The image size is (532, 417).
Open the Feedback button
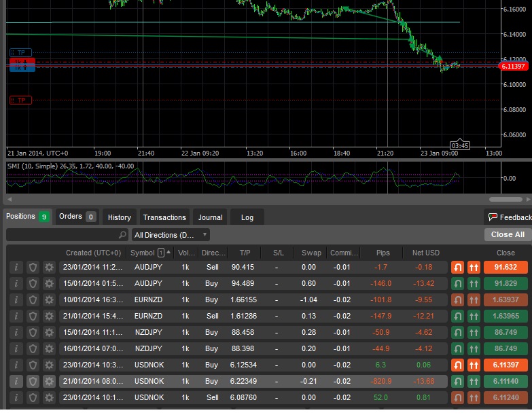pos(508,217)
